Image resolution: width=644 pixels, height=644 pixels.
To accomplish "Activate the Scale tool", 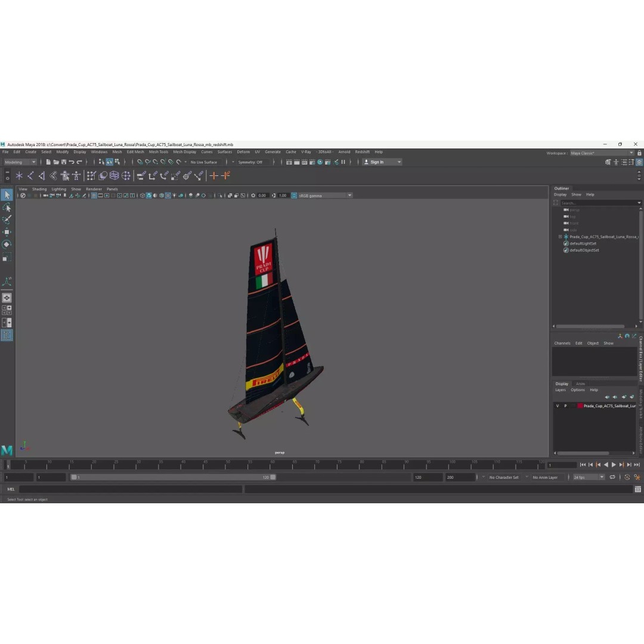I will [7, 257].
